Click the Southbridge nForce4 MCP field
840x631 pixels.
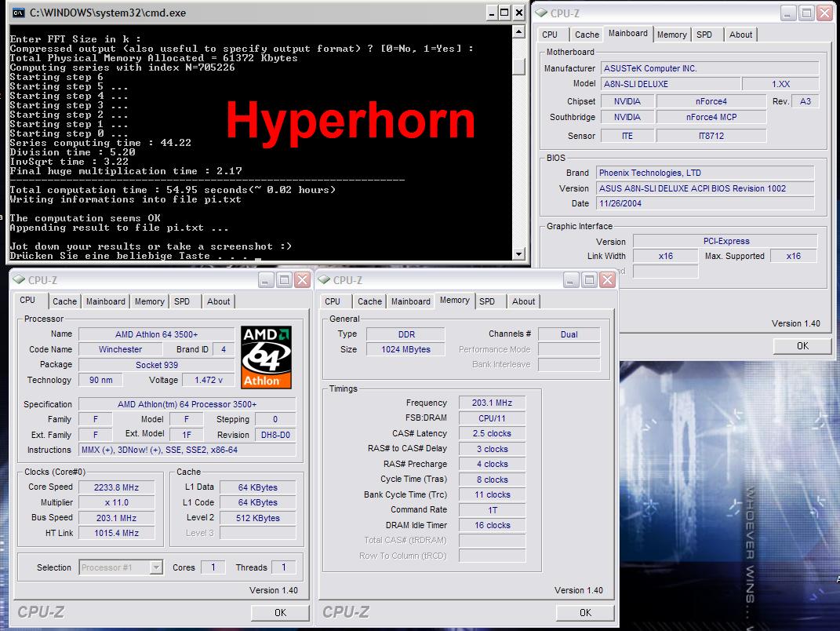[711, 117]
